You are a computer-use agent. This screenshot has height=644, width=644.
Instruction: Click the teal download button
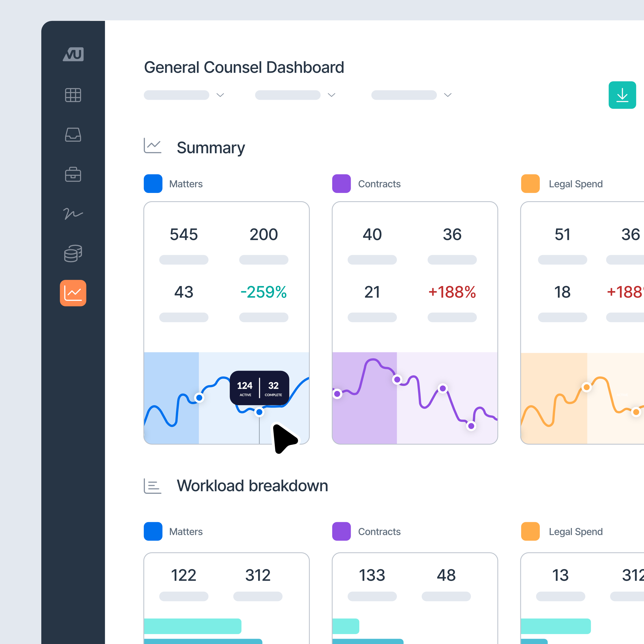pos(622,95)
